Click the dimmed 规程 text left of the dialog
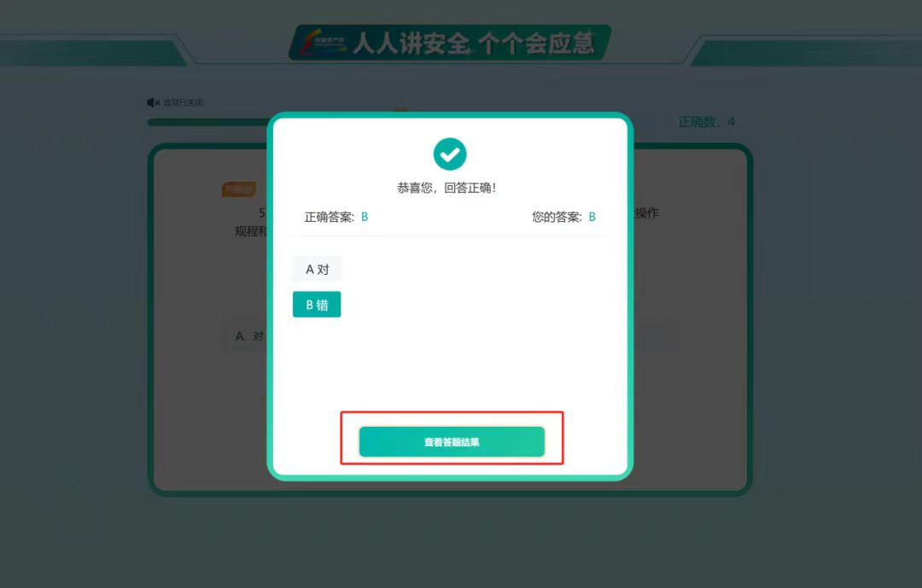 coord(247,231)
